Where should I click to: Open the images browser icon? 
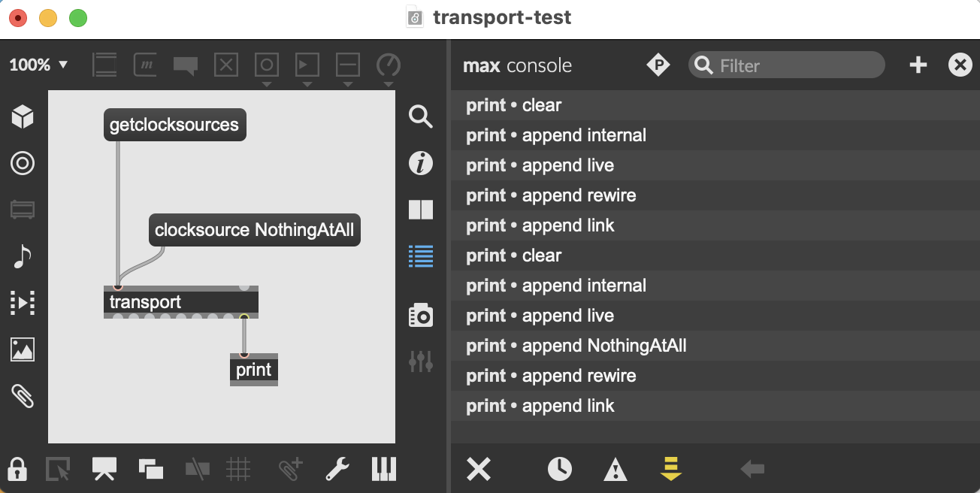[23, 349]
